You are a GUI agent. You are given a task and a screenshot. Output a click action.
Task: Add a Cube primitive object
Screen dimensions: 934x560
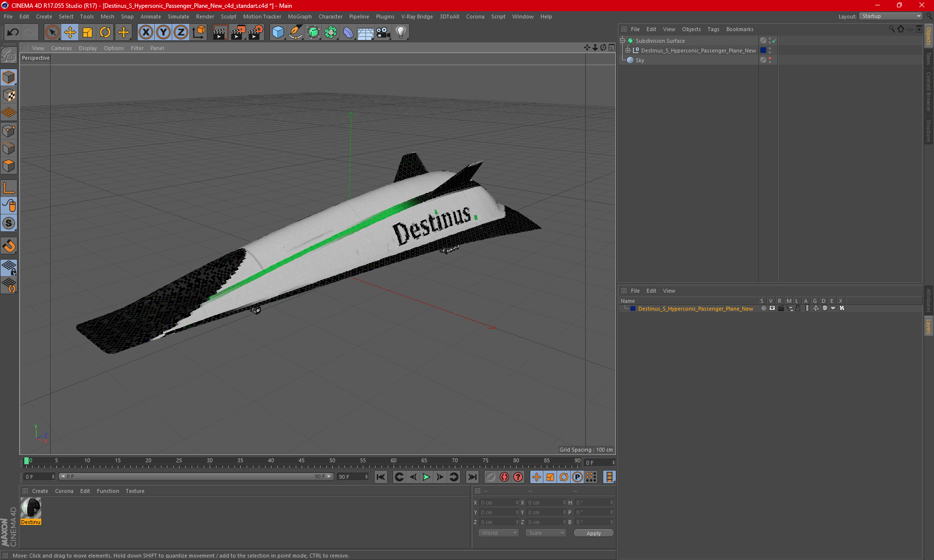[x=278, y=33]
